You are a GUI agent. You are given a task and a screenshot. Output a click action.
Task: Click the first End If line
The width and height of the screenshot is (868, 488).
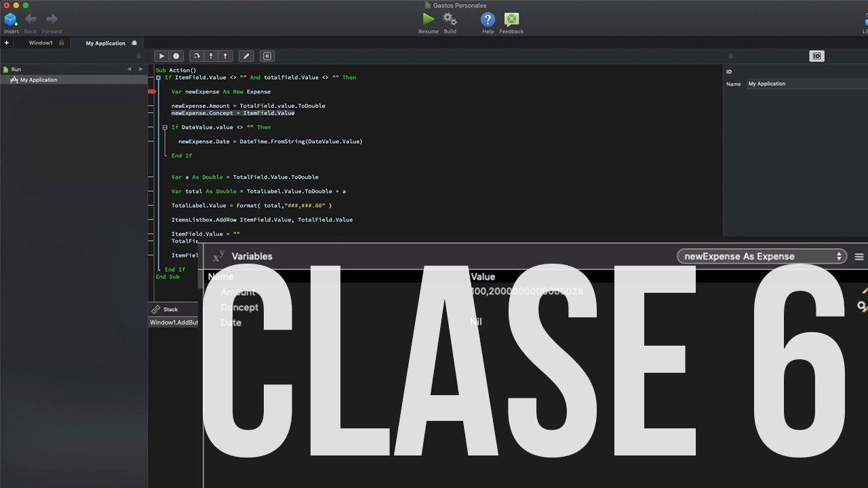[x=182, y=156]
